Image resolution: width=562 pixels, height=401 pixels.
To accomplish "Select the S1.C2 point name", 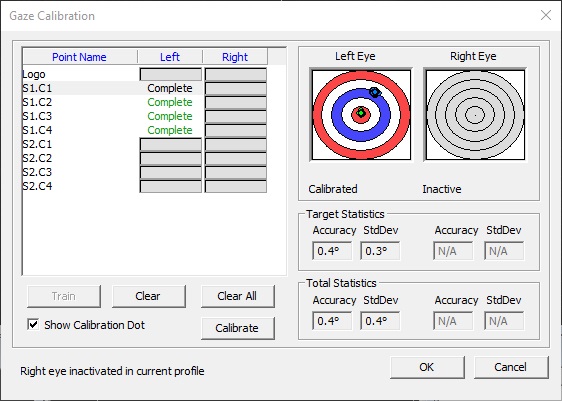I will click(37, 102).
